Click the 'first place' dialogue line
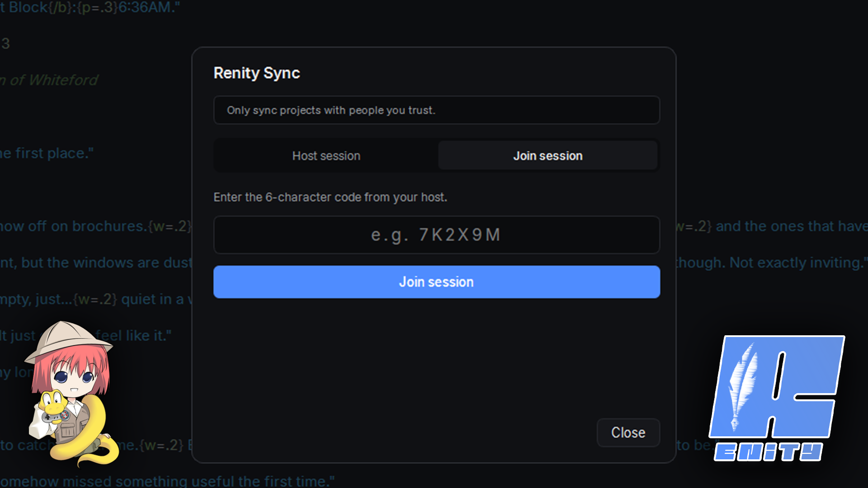The width and height of the screenshot is (868, 488). tap(47, 153)
